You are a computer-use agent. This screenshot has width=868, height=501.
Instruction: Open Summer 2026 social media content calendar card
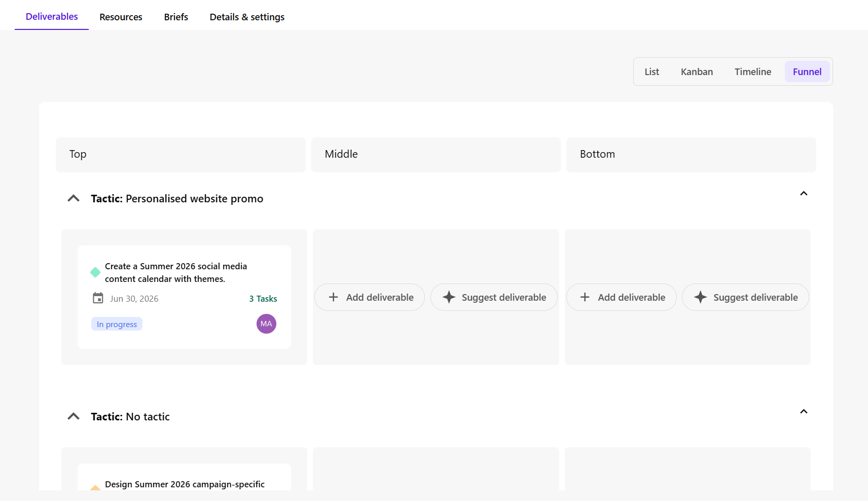[184, 297]
